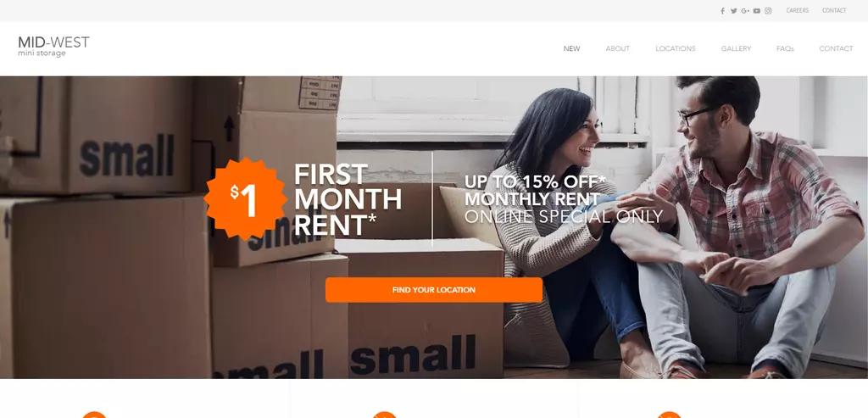868x418 pixels.
Task: Open the LOCATIONS menu item
Action: click(676, 48)
